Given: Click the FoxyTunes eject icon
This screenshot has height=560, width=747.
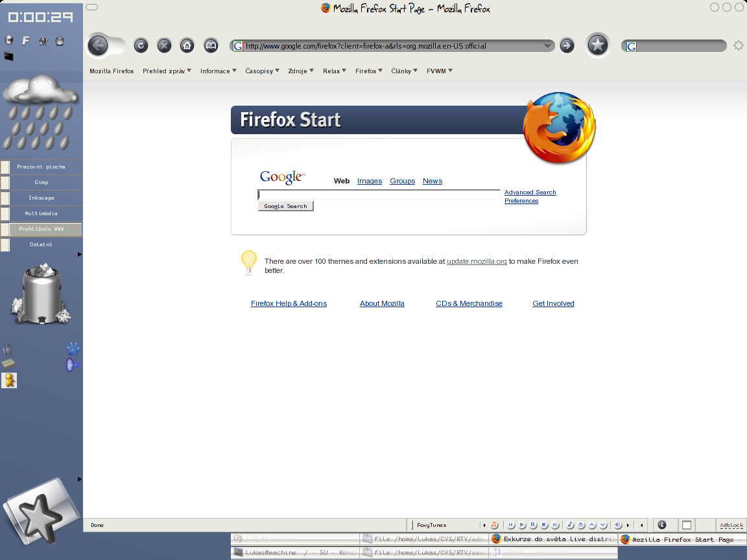Looking at the screenshot, I should tap(581, 525).
